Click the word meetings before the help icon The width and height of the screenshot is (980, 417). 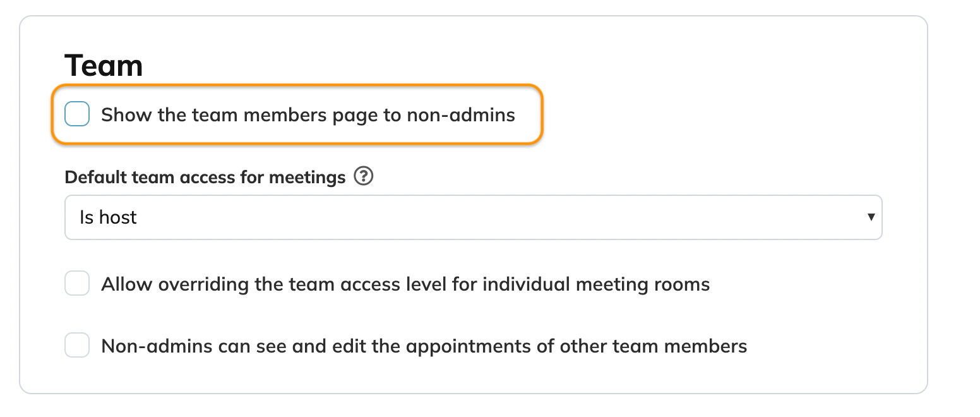pos(308,178)
